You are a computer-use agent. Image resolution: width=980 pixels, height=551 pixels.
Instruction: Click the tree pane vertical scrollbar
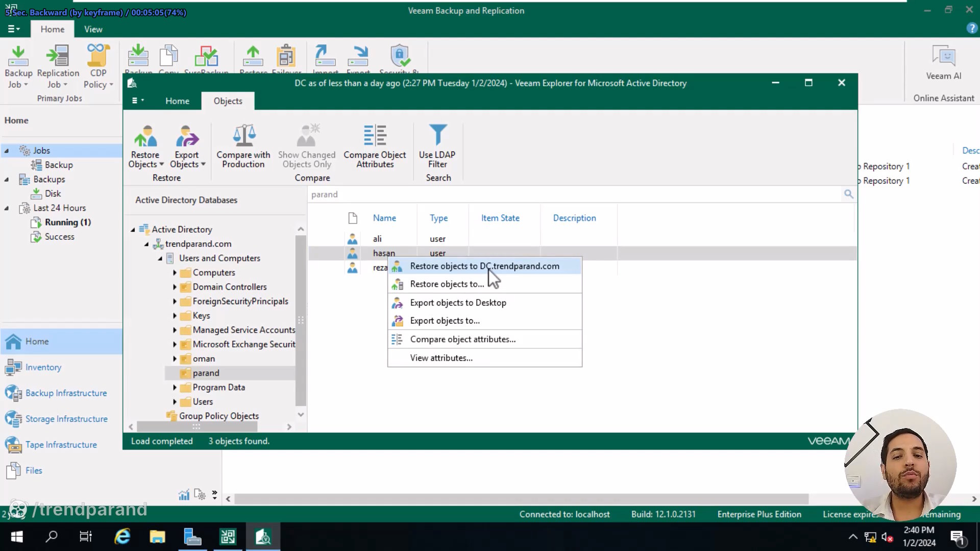tap(301, 321)
